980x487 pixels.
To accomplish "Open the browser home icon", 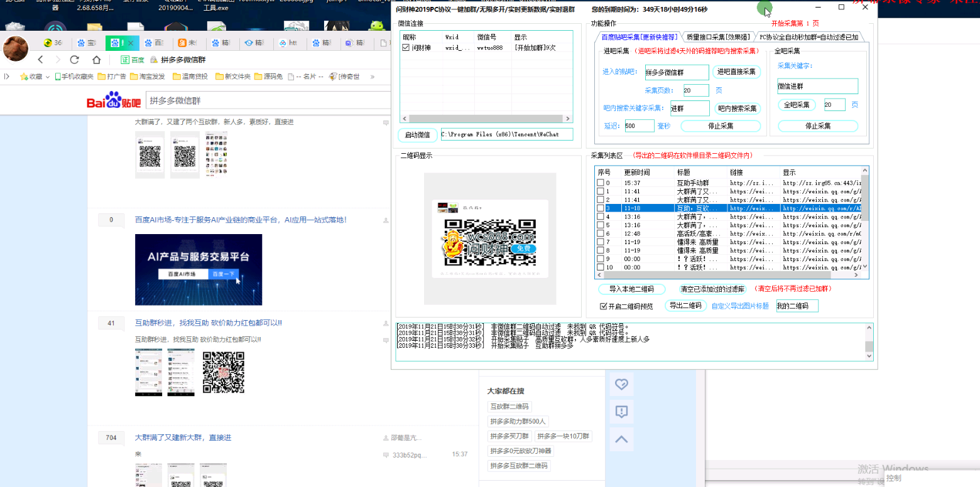I will click(96, 60).
